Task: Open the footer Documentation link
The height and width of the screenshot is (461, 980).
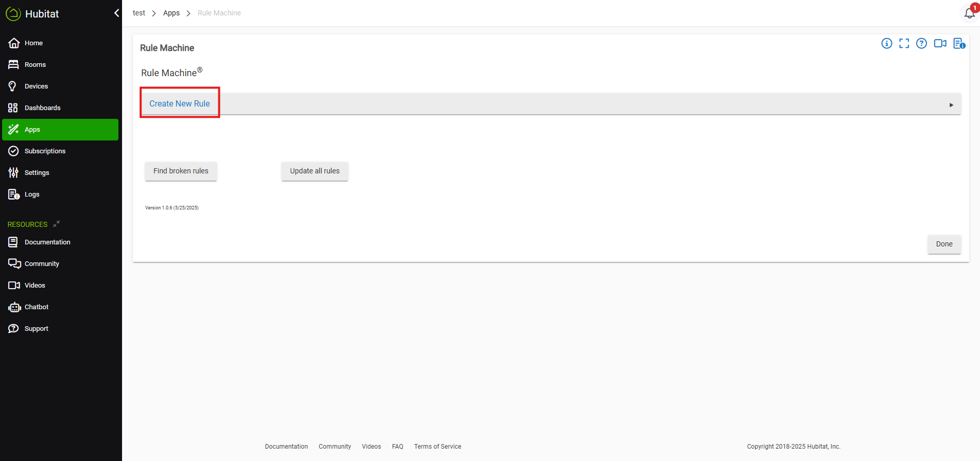Action: (x=286, y=447)
